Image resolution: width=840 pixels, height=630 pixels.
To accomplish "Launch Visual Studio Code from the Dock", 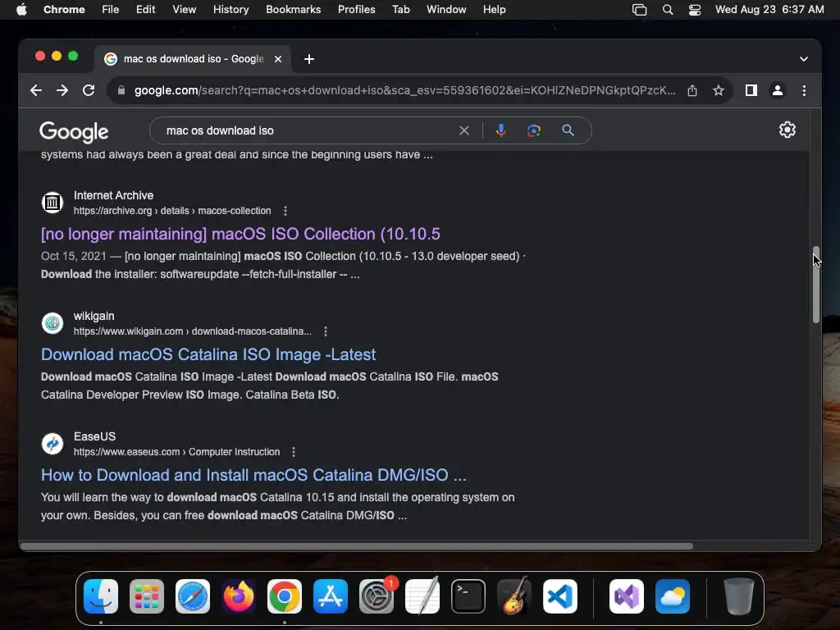I will [x=560, y=596].
